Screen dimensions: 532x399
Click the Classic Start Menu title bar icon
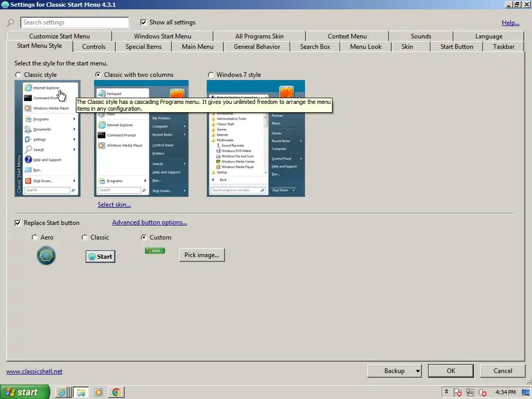(5, 4)
